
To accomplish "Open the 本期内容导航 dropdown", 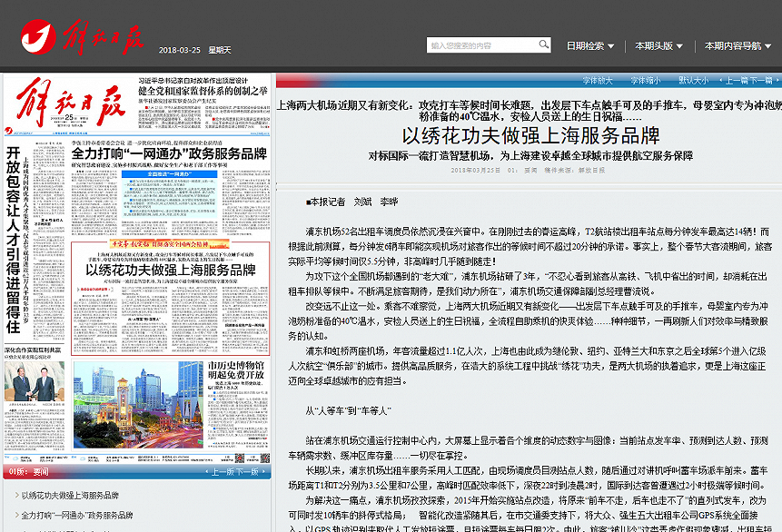I will (737, 45).
